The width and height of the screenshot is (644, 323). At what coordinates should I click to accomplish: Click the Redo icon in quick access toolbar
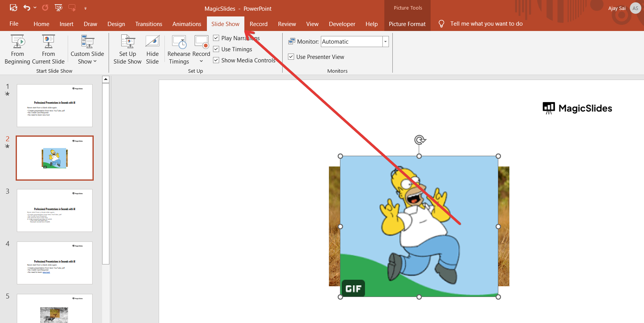[45, 8]
